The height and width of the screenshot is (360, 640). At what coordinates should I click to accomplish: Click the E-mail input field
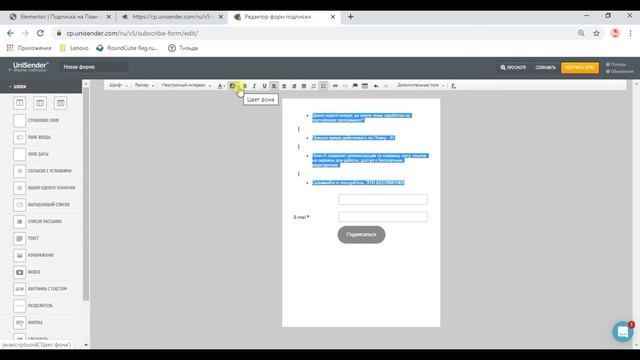pos(383,217)
